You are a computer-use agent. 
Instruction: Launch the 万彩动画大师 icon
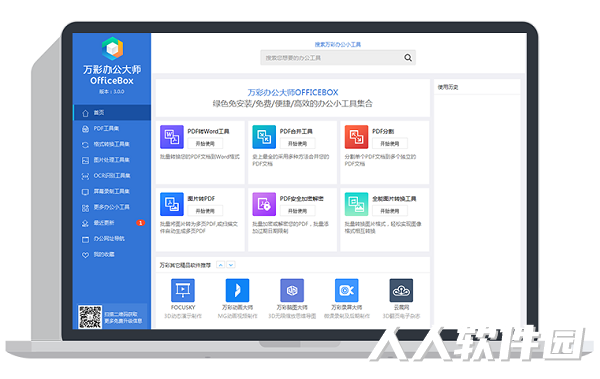pos(237,290)
